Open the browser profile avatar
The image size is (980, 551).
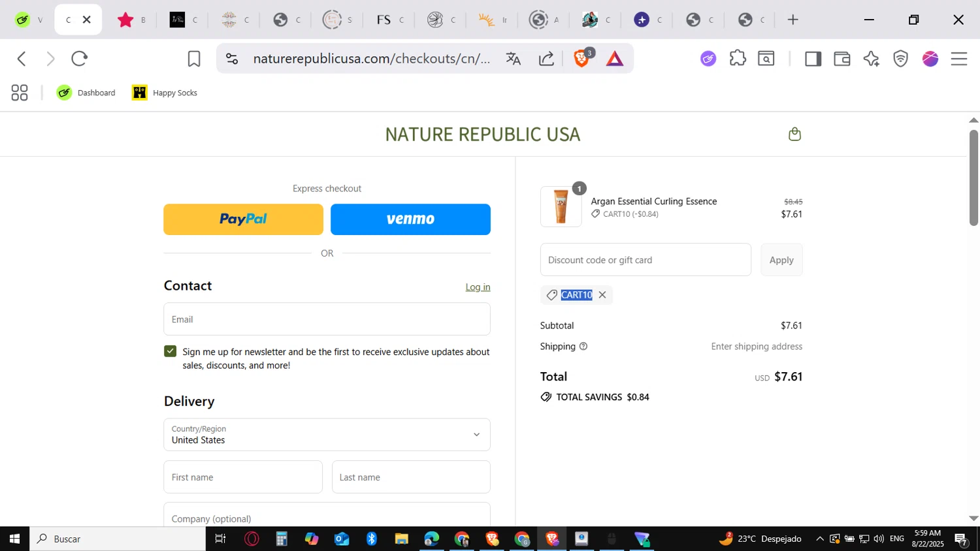pos(930,59)
